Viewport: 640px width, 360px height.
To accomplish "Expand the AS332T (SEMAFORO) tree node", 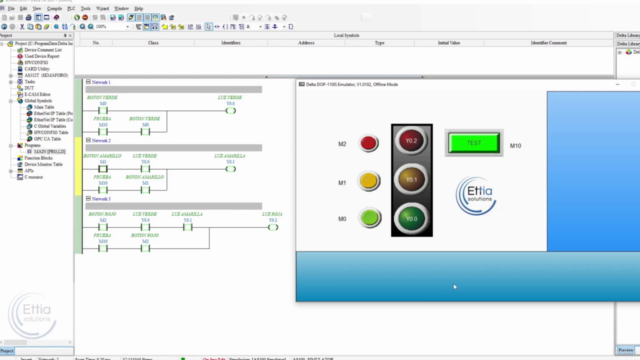I will pos(11,76).
